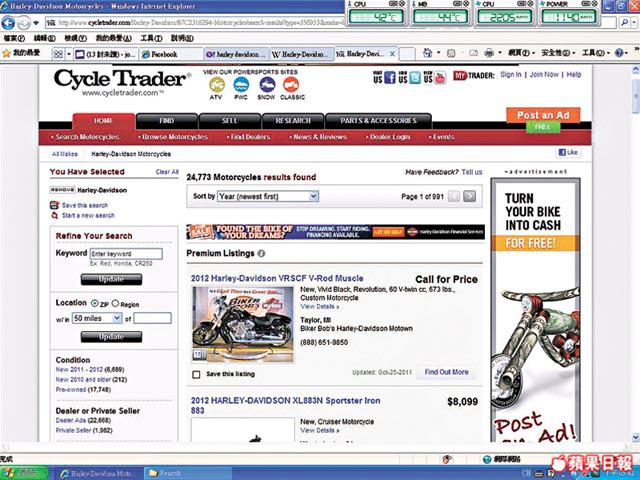
Task: Click the Post an Ad button
Action: point(543,116)
